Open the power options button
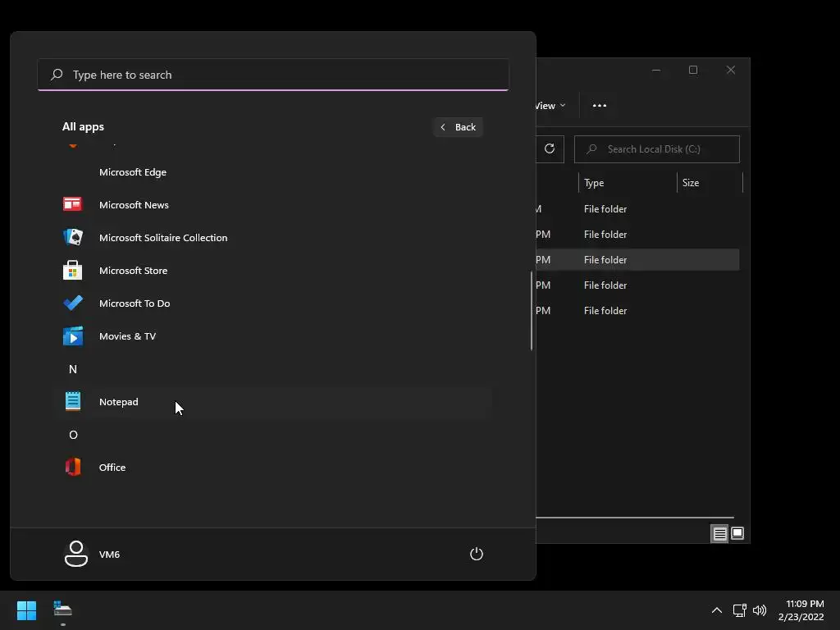This screenshot has height=630, width=840. coord(477,554)
